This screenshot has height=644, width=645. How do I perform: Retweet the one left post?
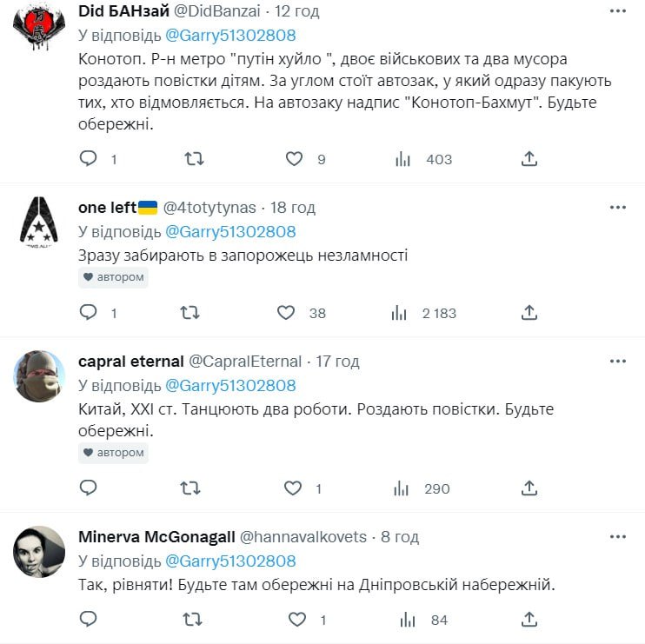pos(189,313)
